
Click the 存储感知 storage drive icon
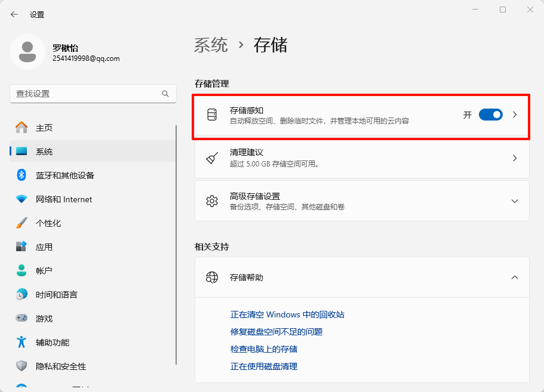[212, 115]
